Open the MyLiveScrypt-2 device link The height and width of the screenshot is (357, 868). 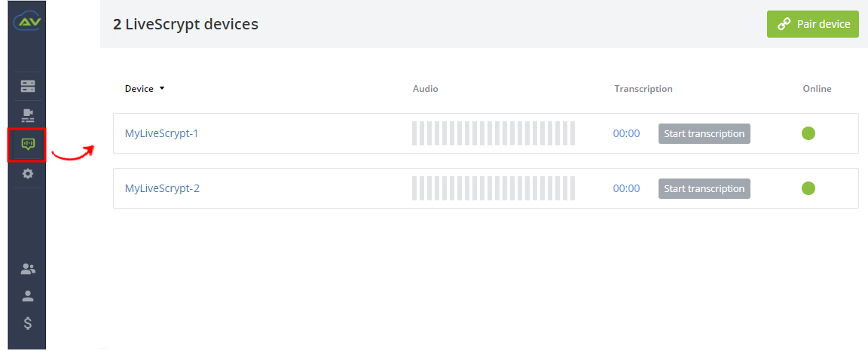tap(162, 189)
